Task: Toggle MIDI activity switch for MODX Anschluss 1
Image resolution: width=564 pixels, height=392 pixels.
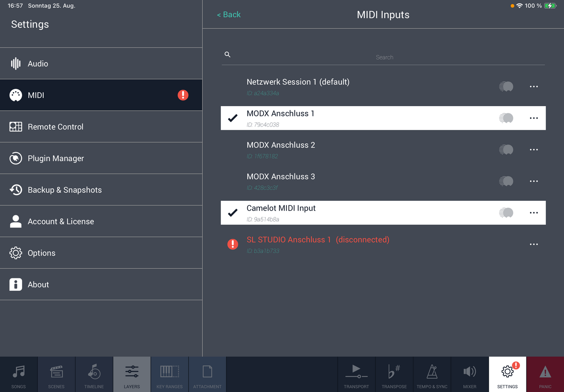Action: coord(506,118)
